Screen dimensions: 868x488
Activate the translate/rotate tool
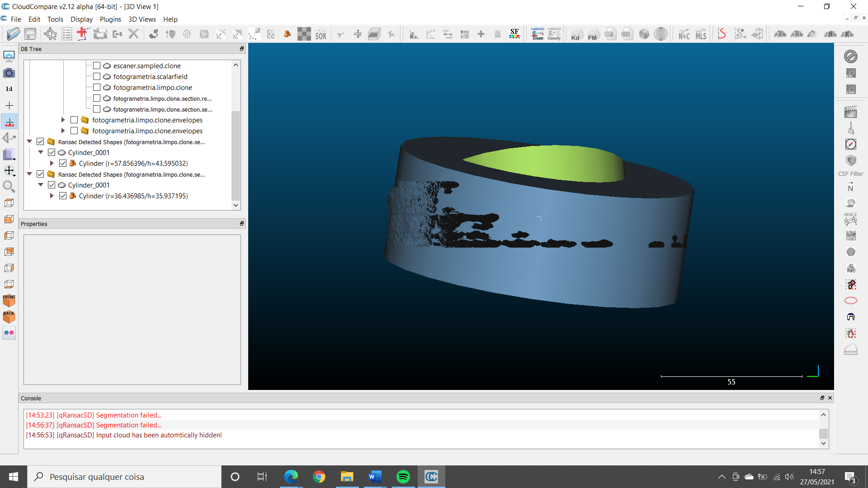click(358, 33)
